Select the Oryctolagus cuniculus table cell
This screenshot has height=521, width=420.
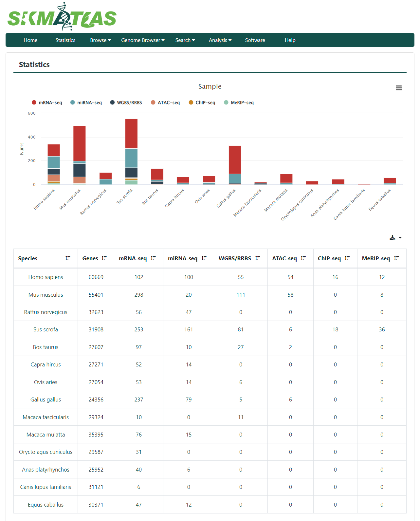click(x=46, y=452)
